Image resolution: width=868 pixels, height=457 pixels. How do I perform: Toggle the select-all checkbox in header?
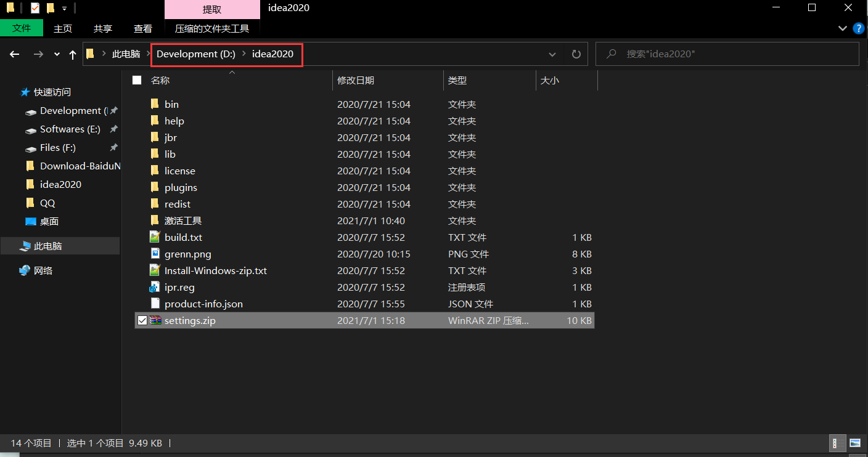click(x=137, y=80)
